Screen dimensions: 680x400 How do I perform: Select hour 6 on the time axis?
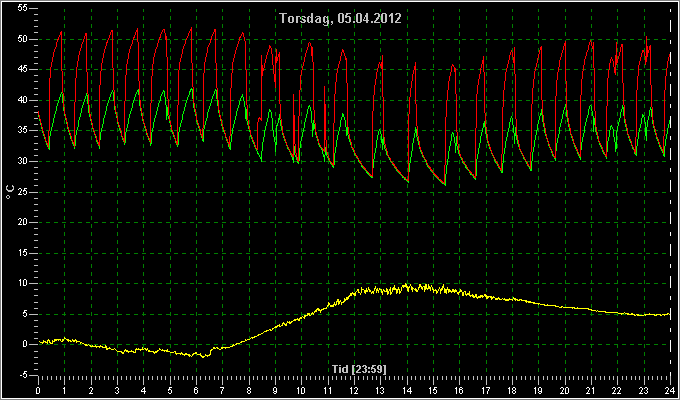(x=196, y=390)
